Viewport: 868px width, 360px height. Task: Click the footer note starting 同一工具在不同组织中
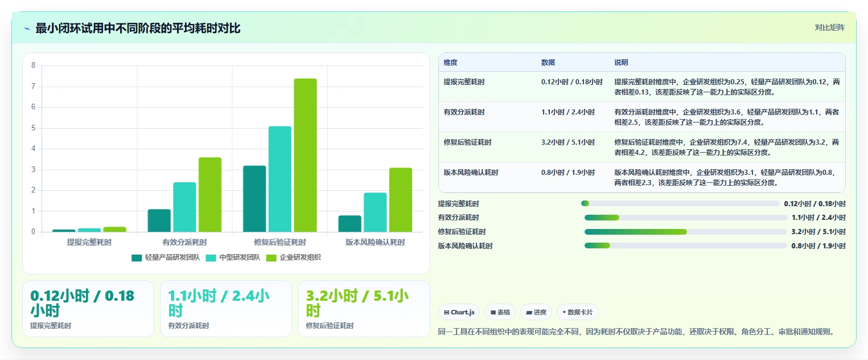point(637,332)
